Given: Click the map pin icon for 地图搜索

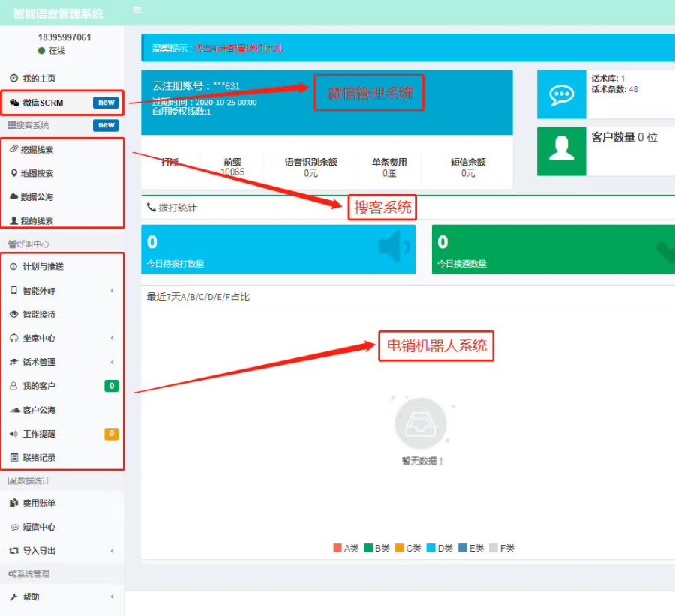Looking at the screenshot, I should click(13, 173).
